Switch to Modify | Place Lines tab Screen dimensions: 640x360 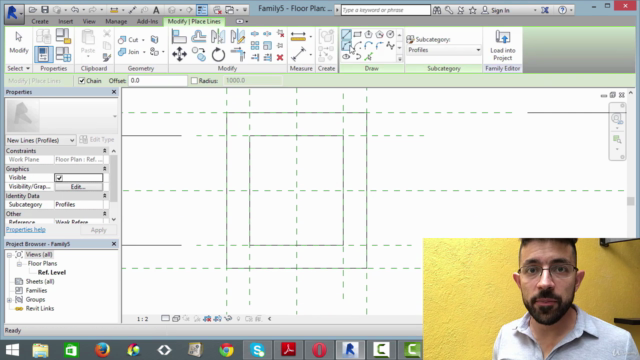194,21
